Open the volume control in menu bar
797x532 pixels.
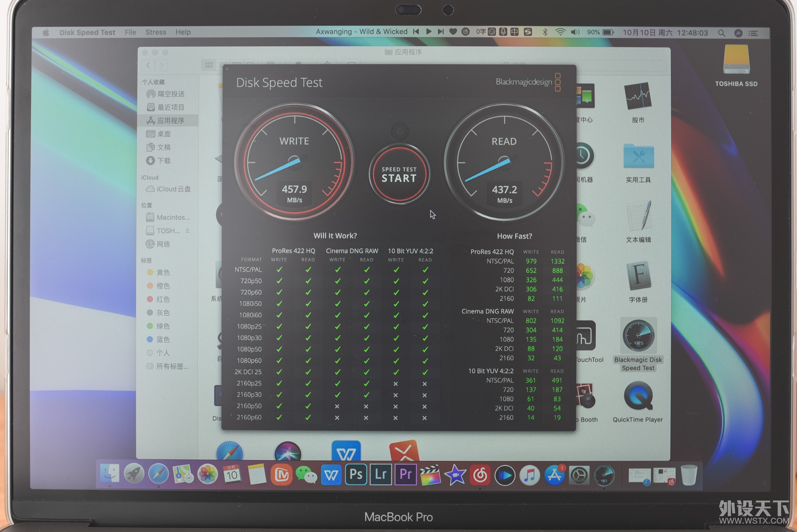coord(575,32)
